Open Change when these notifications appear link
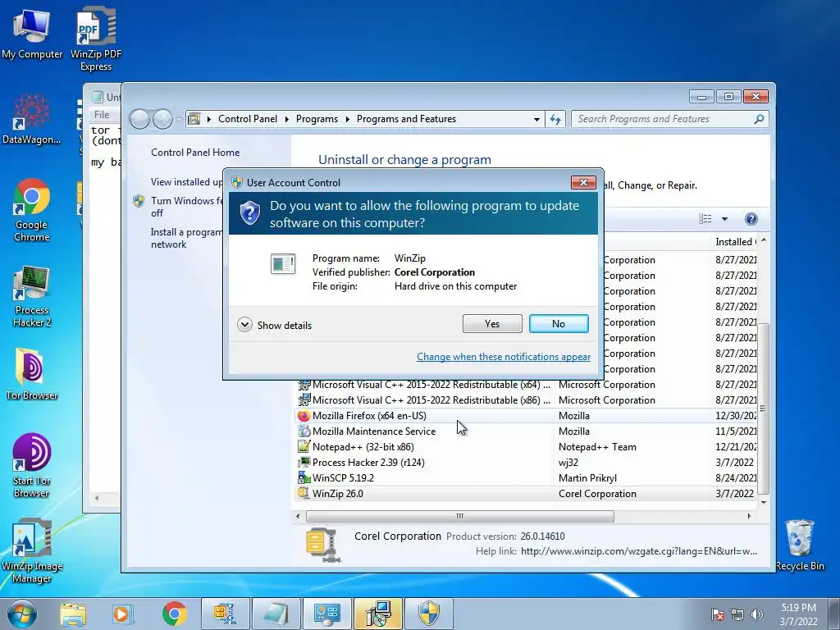 504,357
